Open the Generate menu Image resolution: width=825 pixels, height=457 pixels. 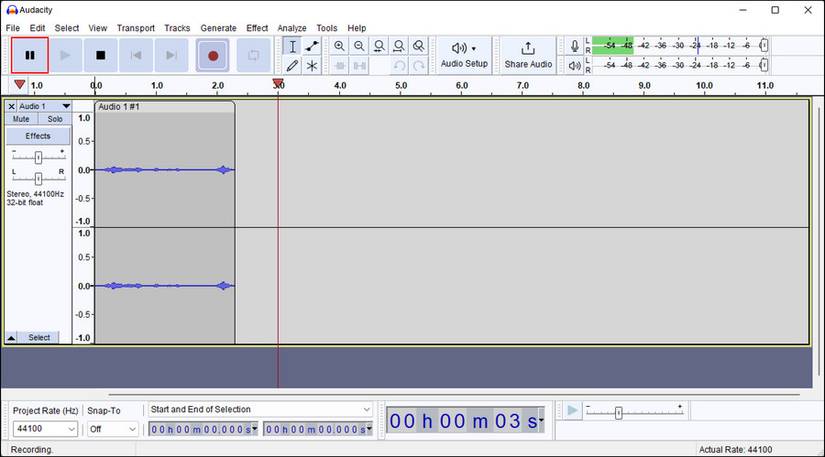(218, 28)
